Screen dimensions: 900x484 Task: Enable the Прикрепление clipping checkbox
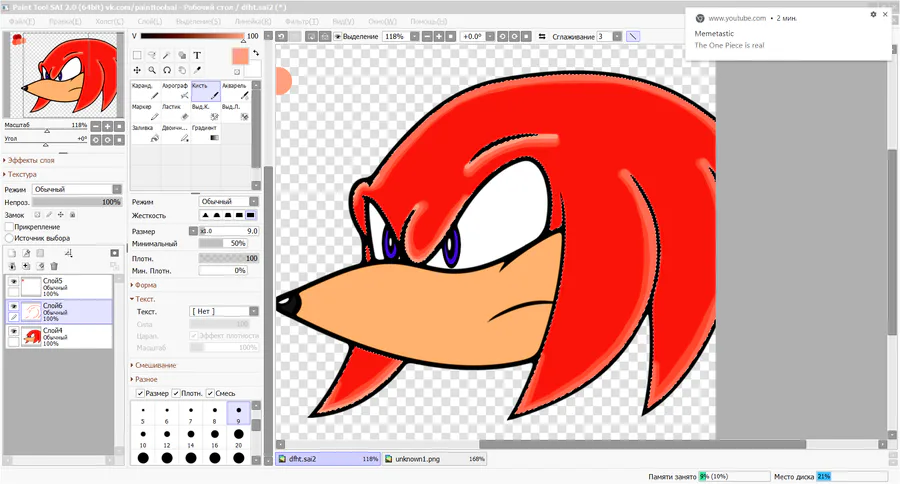9,227
